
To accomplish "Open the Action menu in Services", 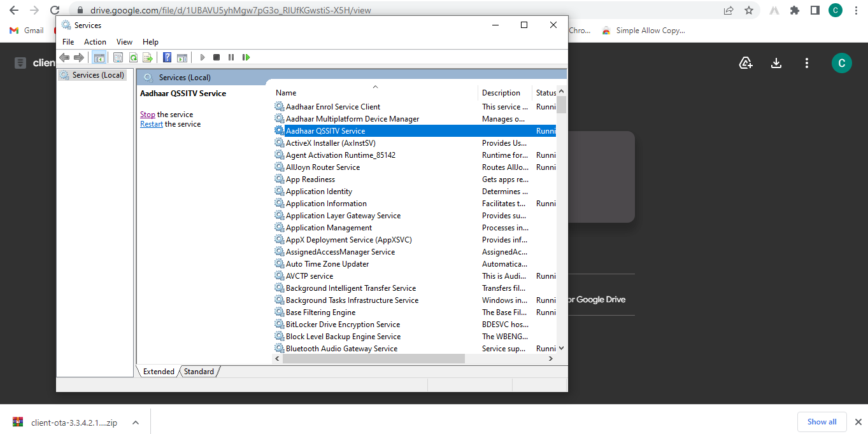I will pyautogui.click(x=96, y=42).
